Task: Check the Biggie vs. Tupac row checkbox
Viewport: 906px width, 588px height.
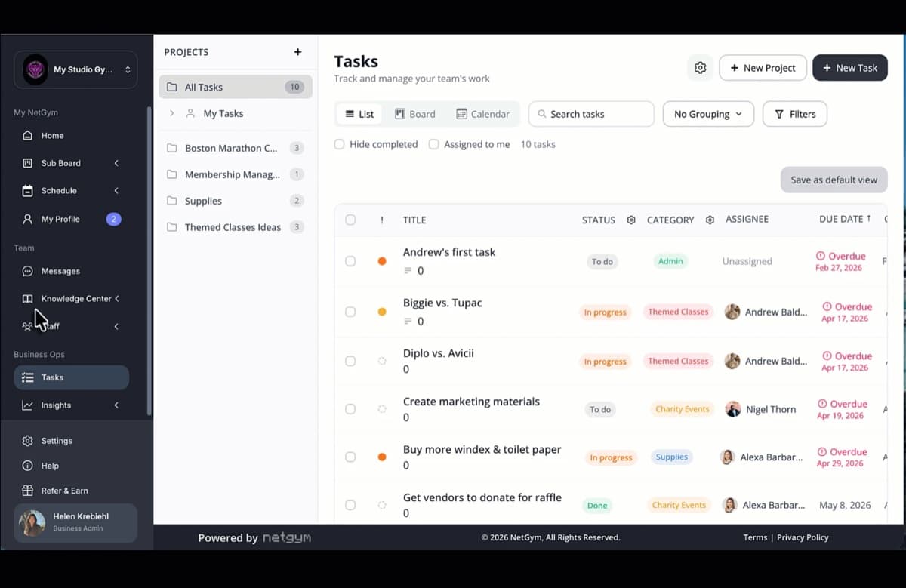Action: coord(350,312)
